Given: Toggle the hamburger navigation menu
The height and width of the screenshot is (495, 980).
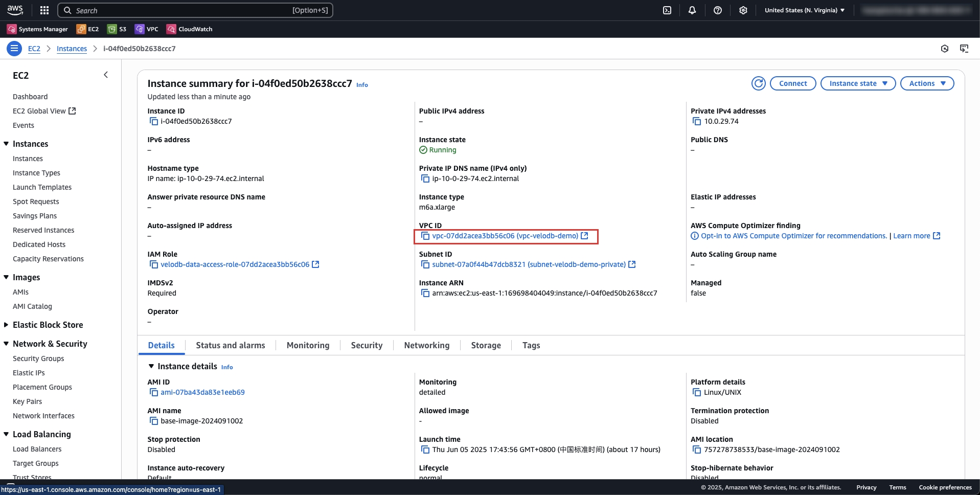Looking at the screenshot, I should coord(14,49).
